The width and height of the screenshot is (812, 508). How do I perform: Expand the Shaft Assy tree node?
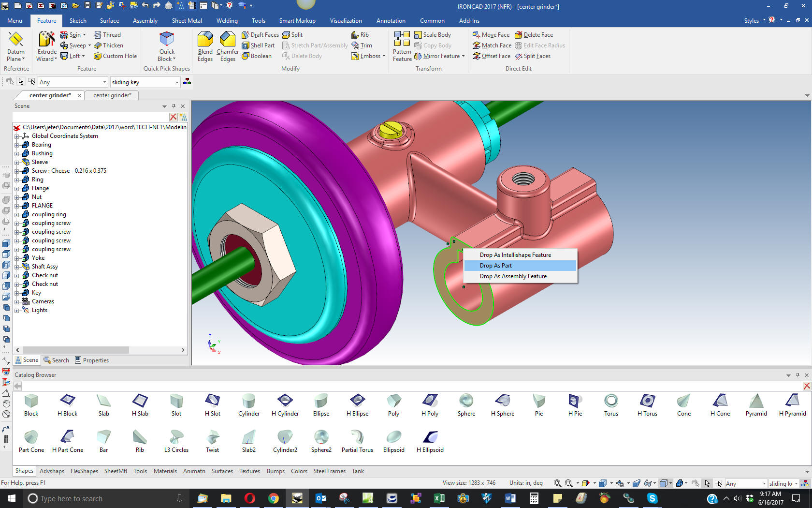click(x=17, y=267)
